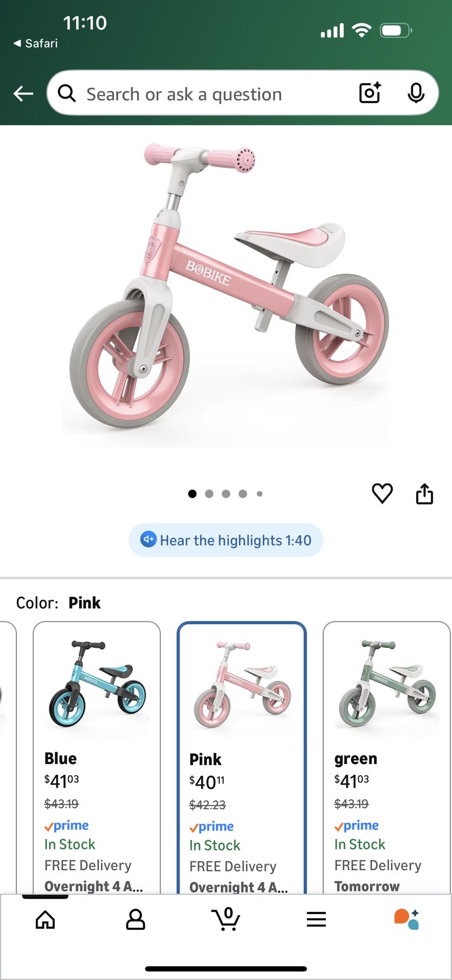Open account profile tab
The image size is (452, 980).
click(x=136, y=919)
